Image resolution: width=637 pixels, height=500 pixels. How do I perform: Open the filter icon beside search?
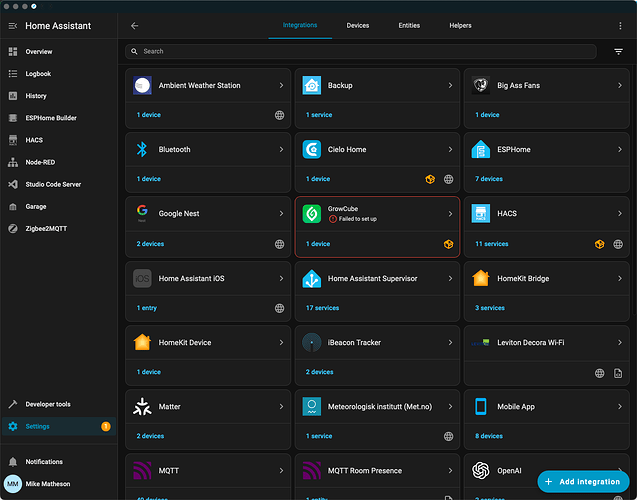tap(618, 51)
